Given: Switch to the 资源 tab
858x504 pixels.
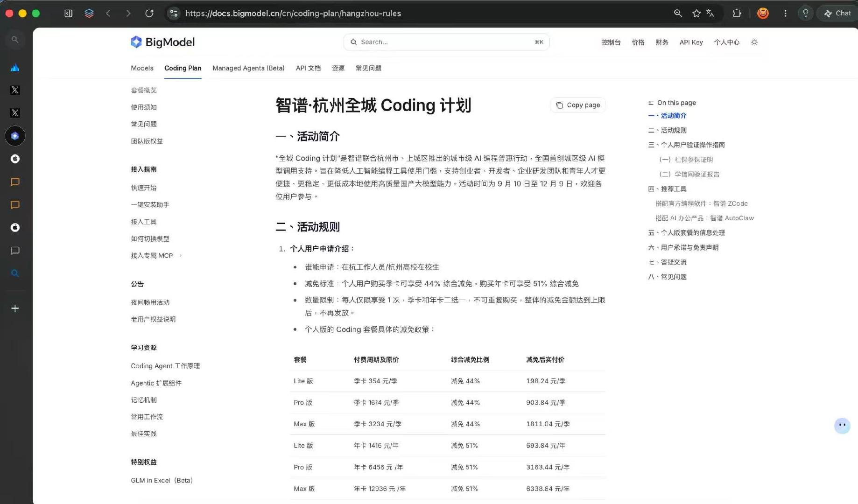Looking at the screenshot, I should pyautogui.click(x=338, y=68).
